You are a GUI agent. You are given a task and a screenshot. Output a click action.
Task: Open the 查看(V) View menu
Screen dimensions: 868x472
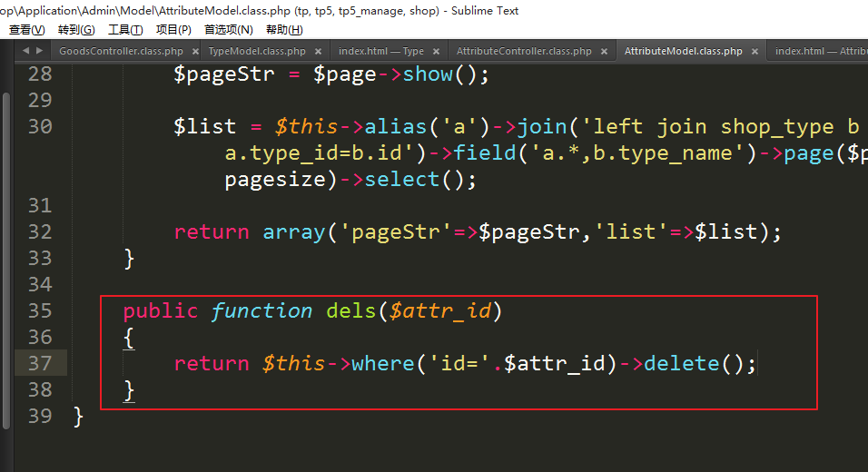(26, 30)
